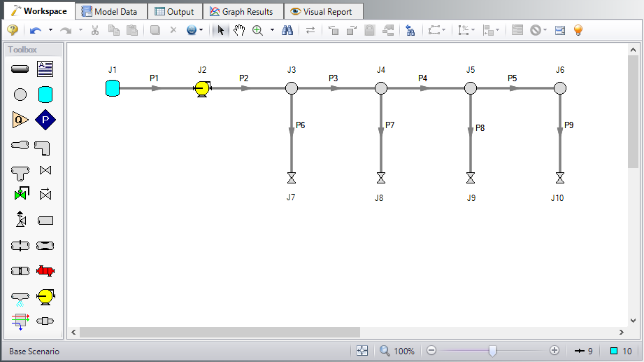Image resolution: width=644 pixels, height=362 pixels.
Task: Switch to the Model Data tab
Action: click(x=110, y=11)
